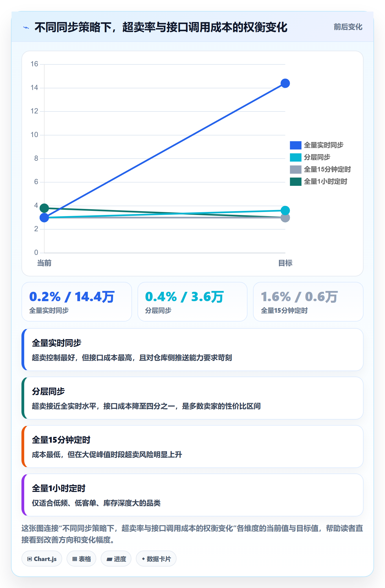Click the 数据卡片 tag chip
The width and height of the screenshot is (385, 588).
156,559
